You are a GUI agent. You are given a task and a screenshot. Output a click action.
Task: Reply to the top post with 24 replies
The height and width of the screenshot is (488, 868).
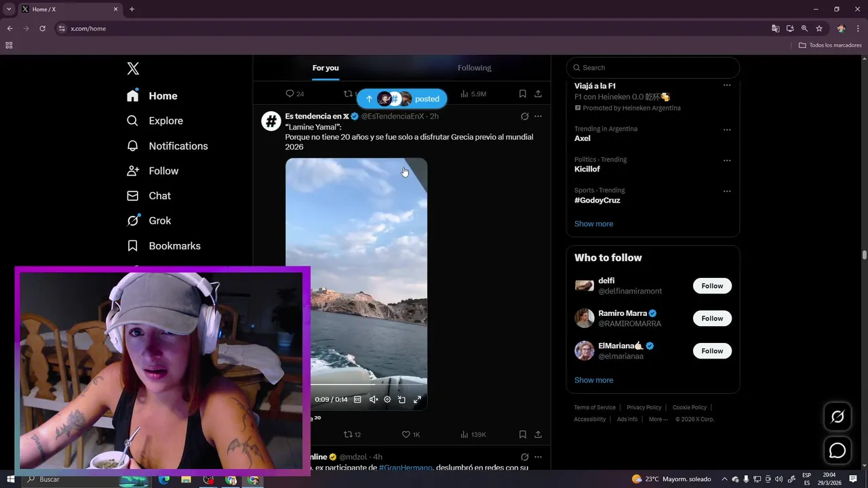point(294,94)
